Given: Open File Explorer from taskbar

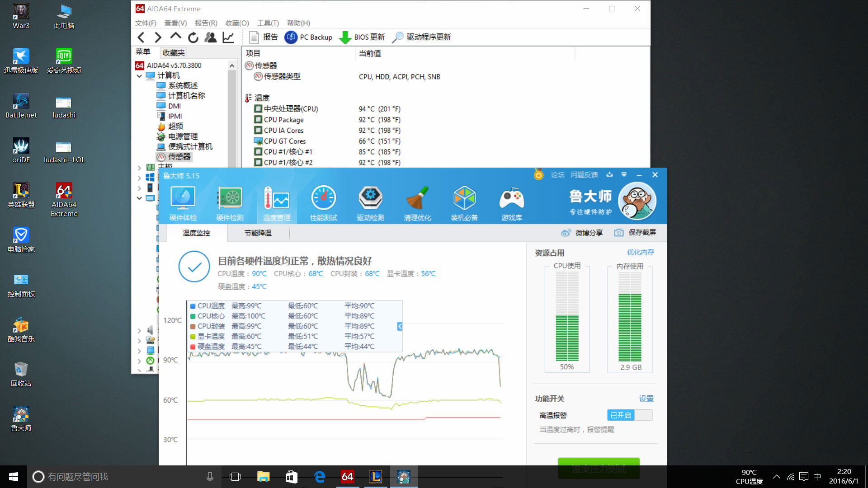Looking at the screenshot, I should (264, 477).
